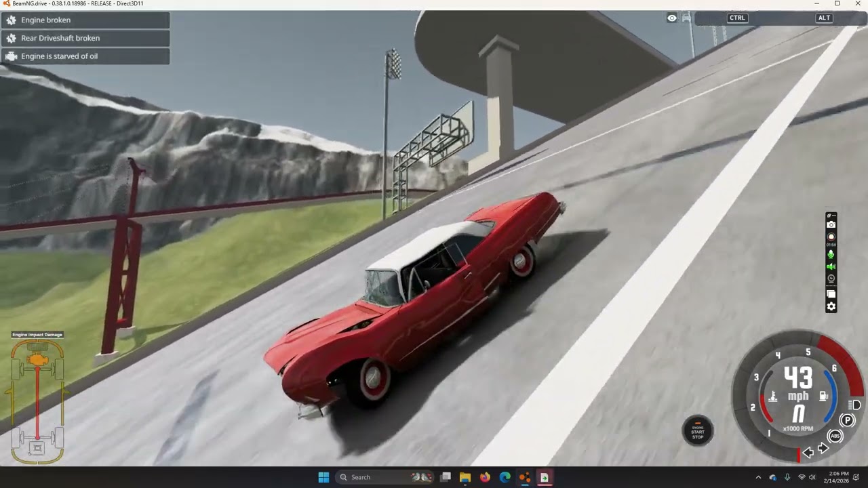Click the left turn signal arrow
The width and height of the screenshot is (868, 488).
tap(808, 452)
